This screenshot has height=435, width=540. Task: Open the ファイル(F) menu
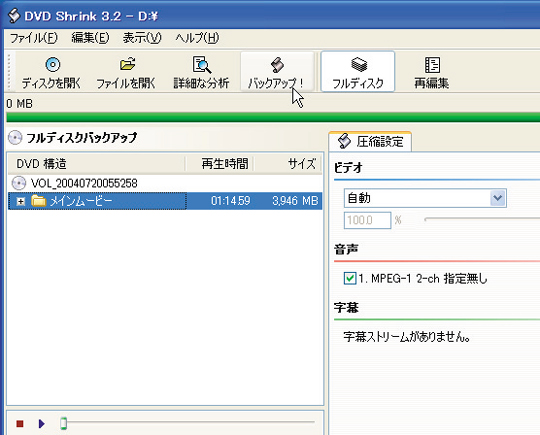pyautogui.click(x=33, y=38)
